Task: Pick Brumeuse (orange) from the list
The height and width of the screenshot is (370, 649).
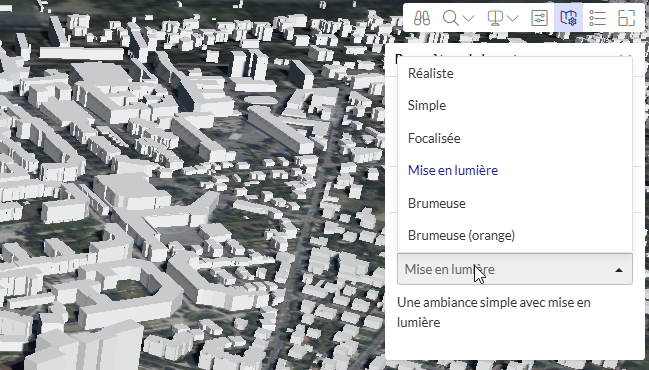Action: click(514, 235)
